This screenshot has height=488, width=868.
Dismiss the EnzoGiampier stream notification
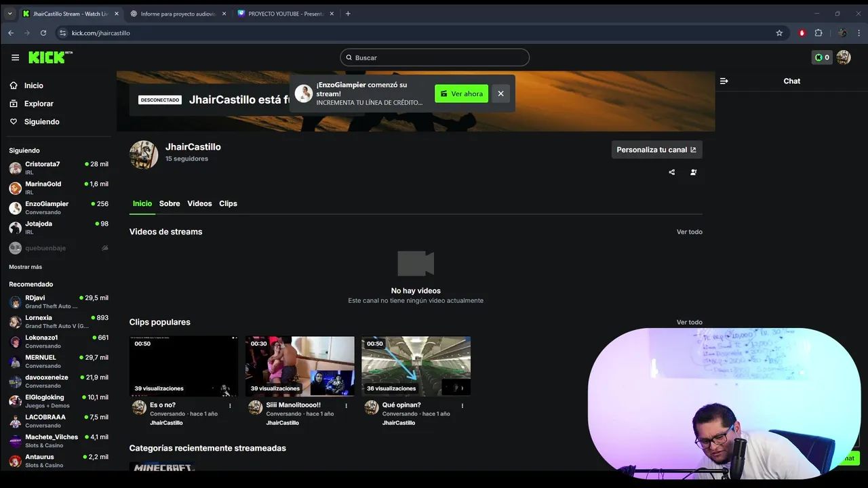(x=500, y=94)
